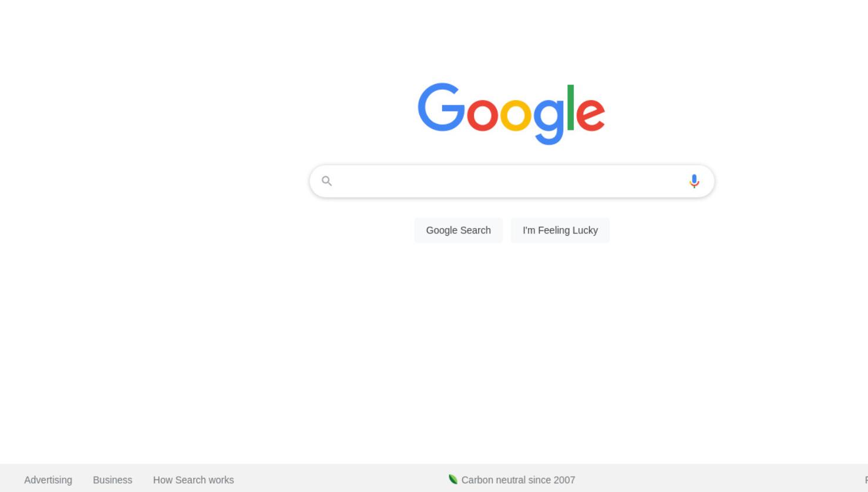Click the red first o in Google logo
868x492 pixels.
[x=483, y=115]
